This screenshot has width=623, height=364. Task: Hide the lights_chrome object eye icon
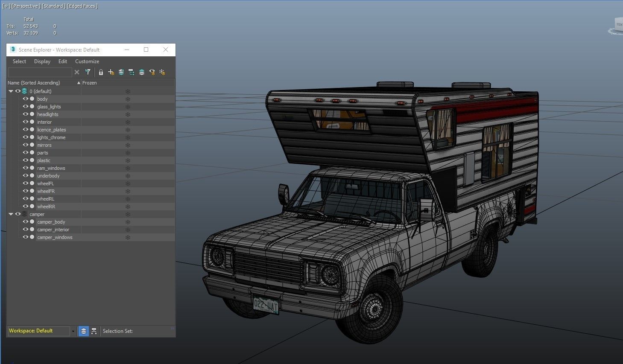click(x=25, y=137)
